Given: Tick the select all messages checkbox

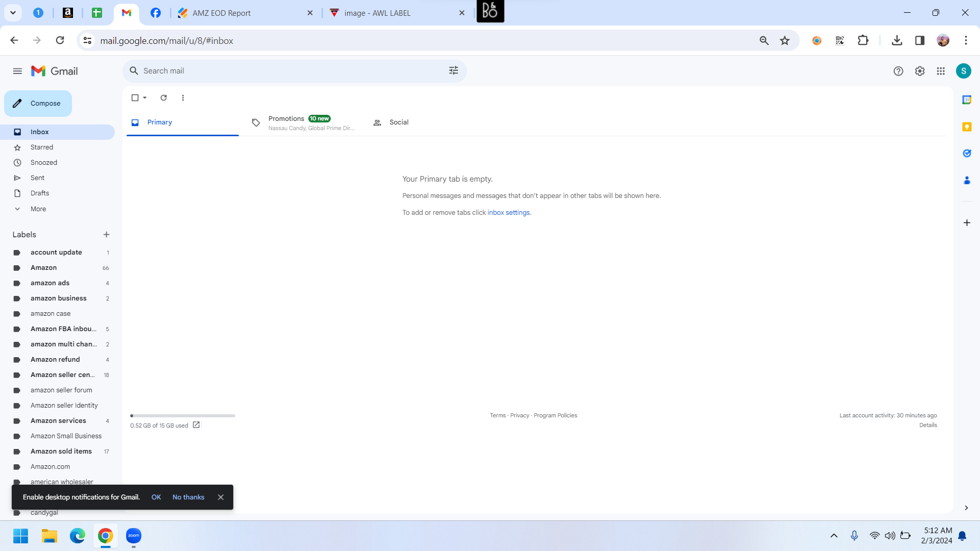Looking at the screenshot, I should click(135, 98).
